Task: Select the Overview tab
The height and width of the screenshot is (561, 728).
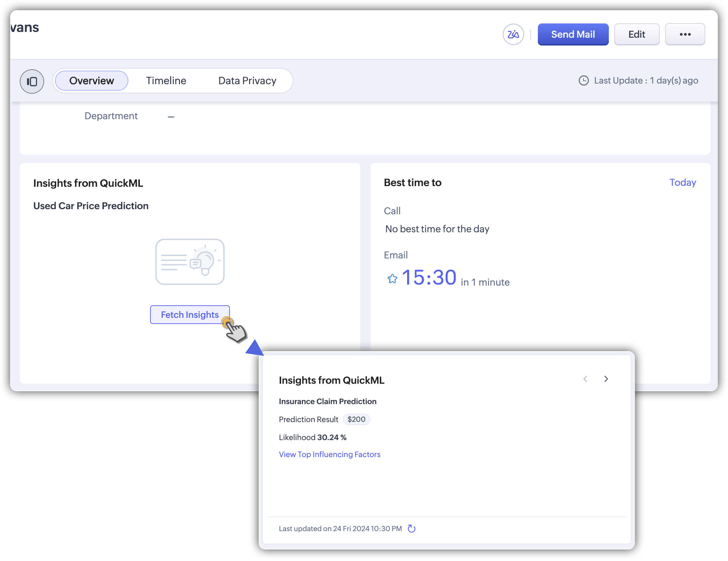Action: pyautogui.click(x=92, y=81)
